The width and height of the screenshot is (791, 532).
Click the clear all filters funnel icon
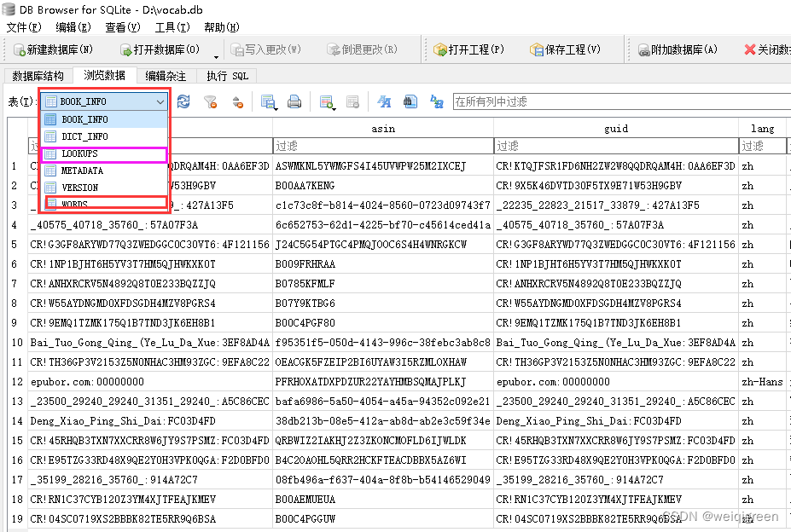coord(211,101)
